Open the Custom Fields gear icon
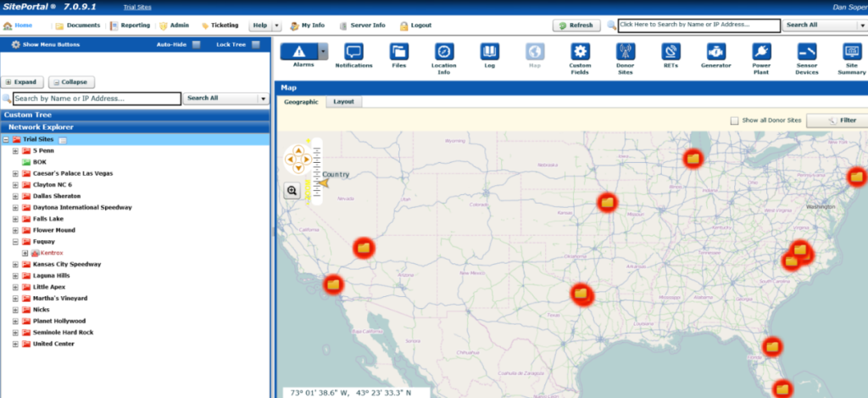868x398 pixels. [580, 52]
